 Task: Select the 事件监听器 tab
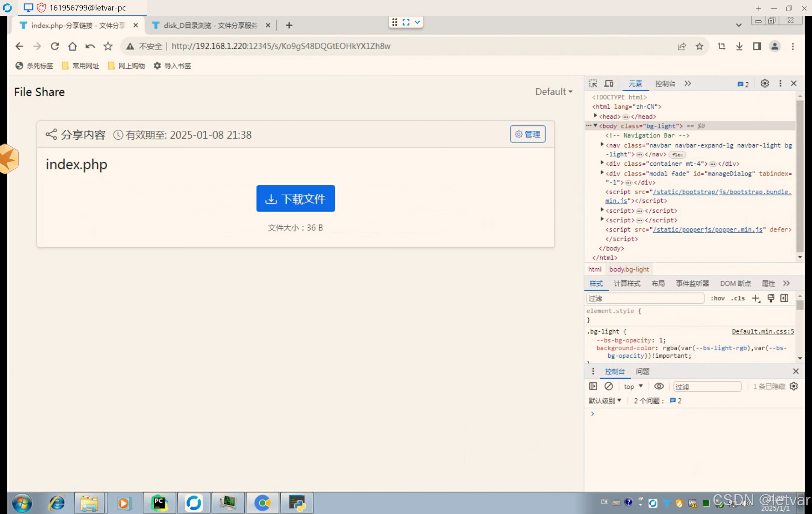click(x=692, y=284)
